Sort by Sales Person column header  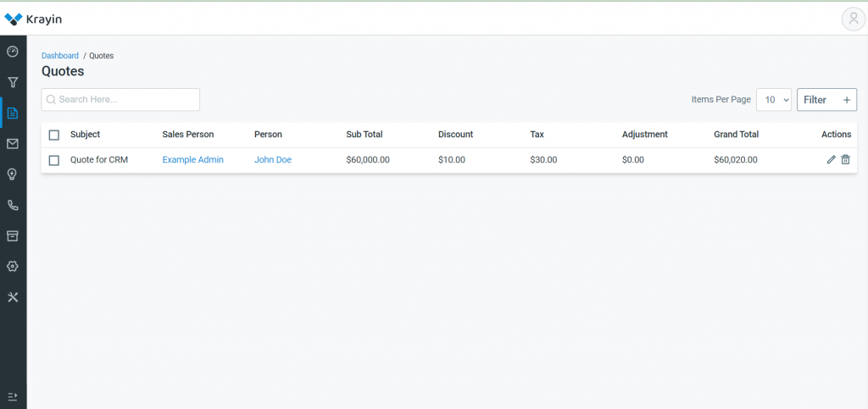(188, 135)
